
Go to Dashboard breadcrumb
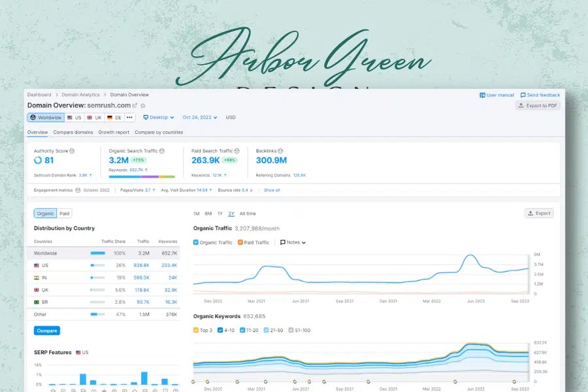click(39, 95)
